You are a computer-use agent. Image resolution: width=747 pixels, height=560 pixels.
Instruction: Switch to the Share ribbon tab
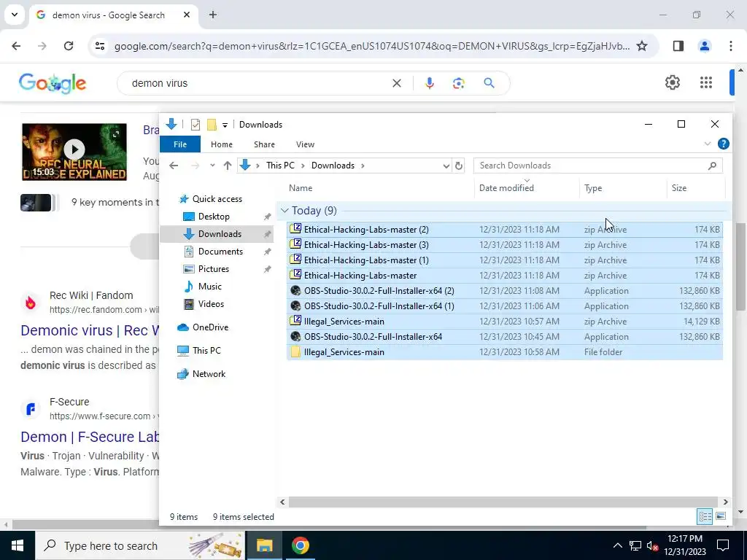click(264, 144)
